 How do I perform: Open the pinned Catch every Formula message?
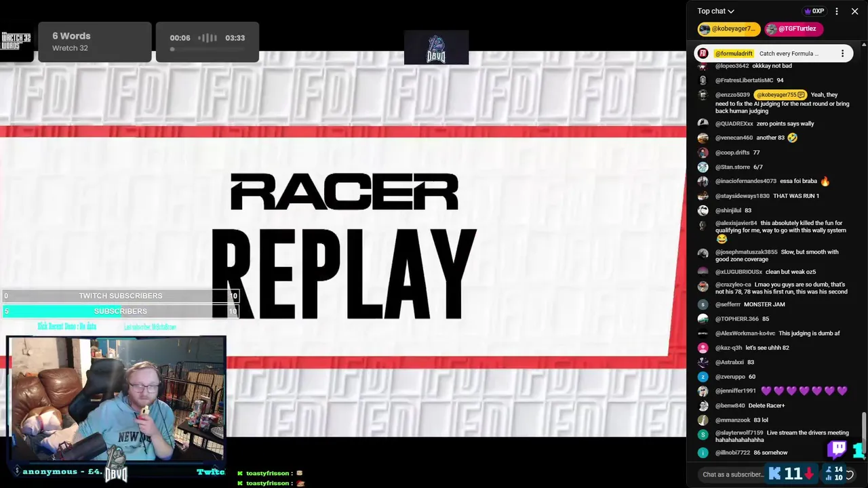pos(789,54)
